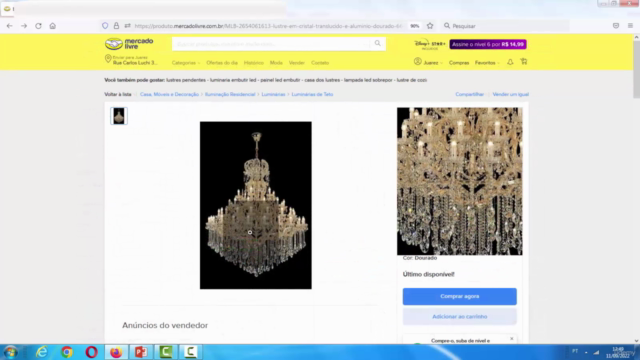Click the PT language indicator in tray
This screenshot has height=360, width=640.
click(x=575, y=351)
